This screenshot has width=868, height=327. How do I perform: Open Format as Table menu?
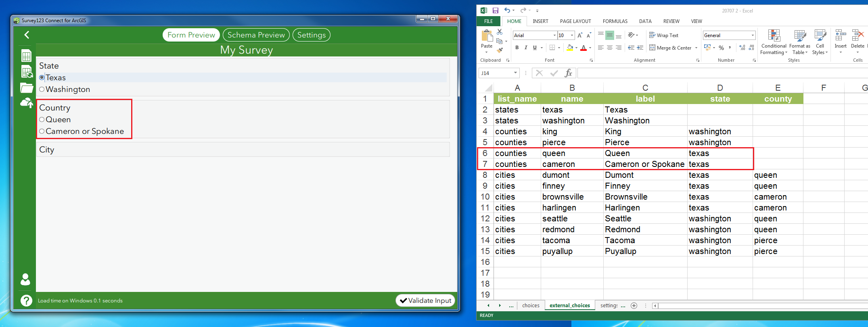coord(800,42)
